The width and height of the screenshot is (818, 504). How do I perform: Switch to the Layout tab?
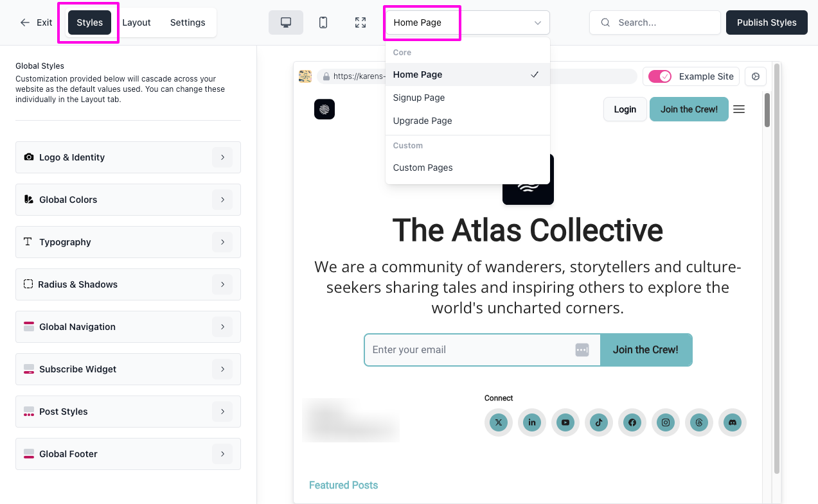pos(136,22)
